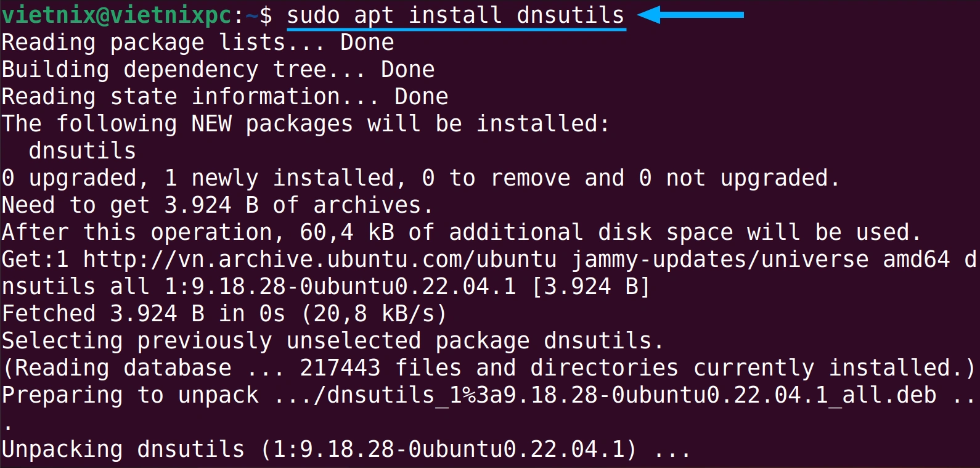Screen dimensions: 980x468
Task: Click the "After this operation" disk space line
Action: click(461, 232)
